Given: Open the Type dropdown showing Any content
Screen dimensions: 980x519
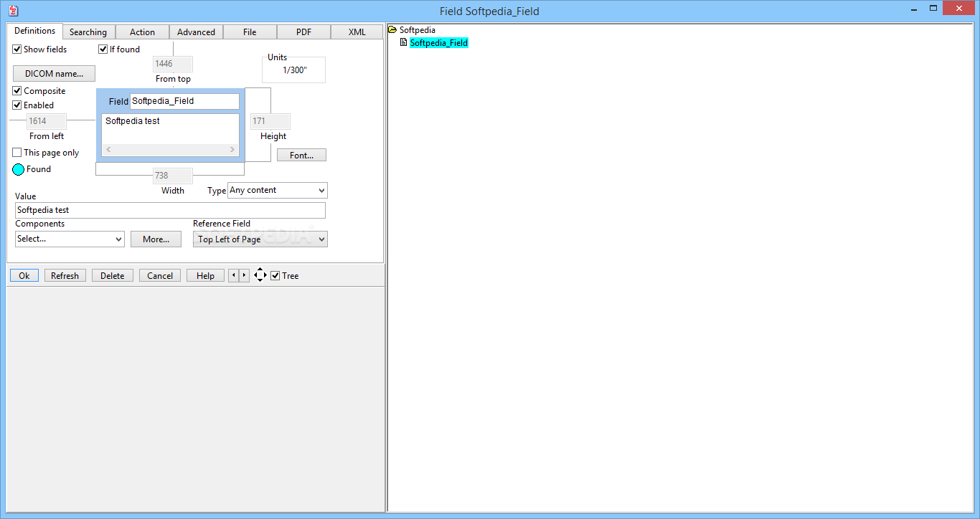Looking at the screenshot, I should (x=278, y=190).
